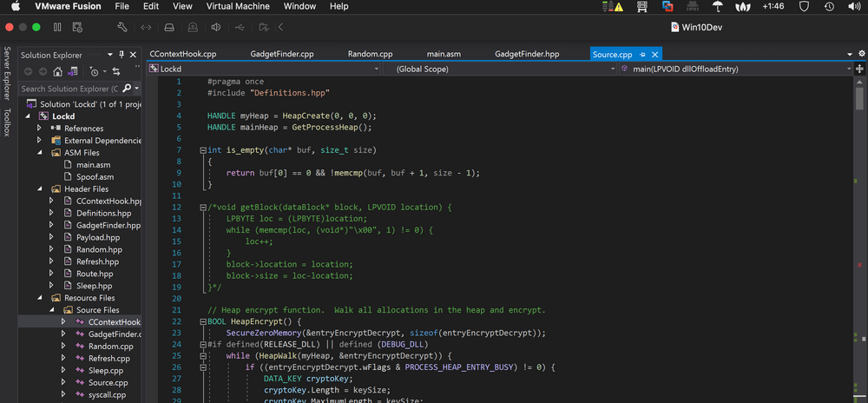Click the Sync with Active Document arrows icon
The width and height of the screenshot is (868, 403).
(115, 71)
